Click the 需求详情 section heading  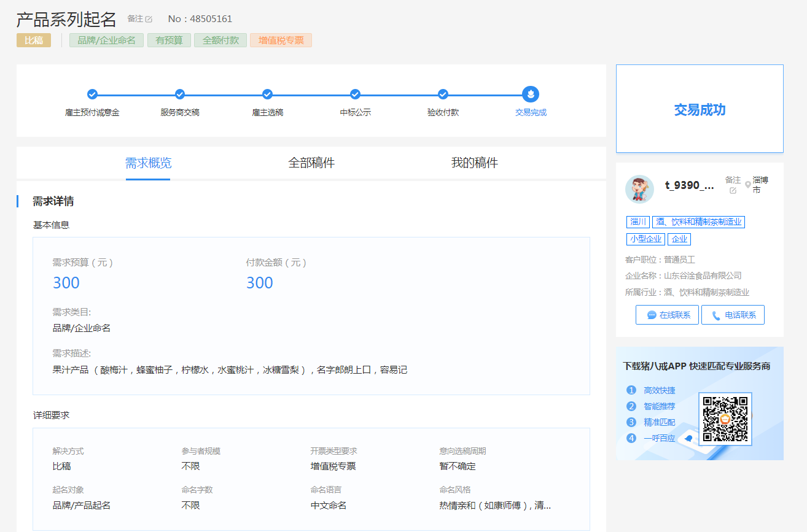53,201
